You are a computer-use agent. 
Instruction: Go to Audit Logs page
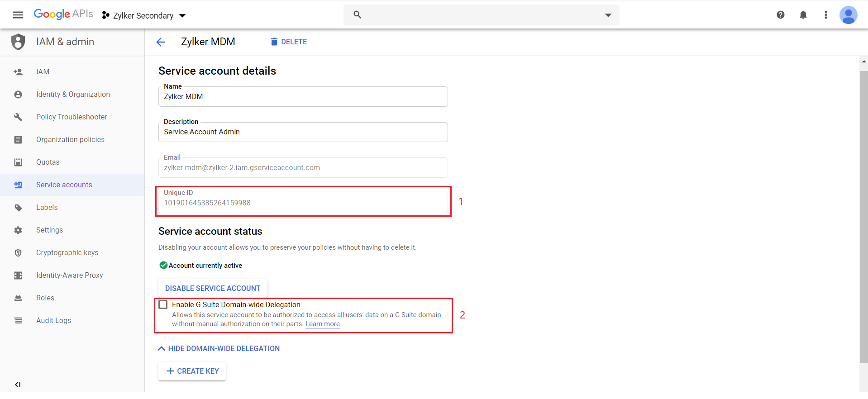coord(53,320)
